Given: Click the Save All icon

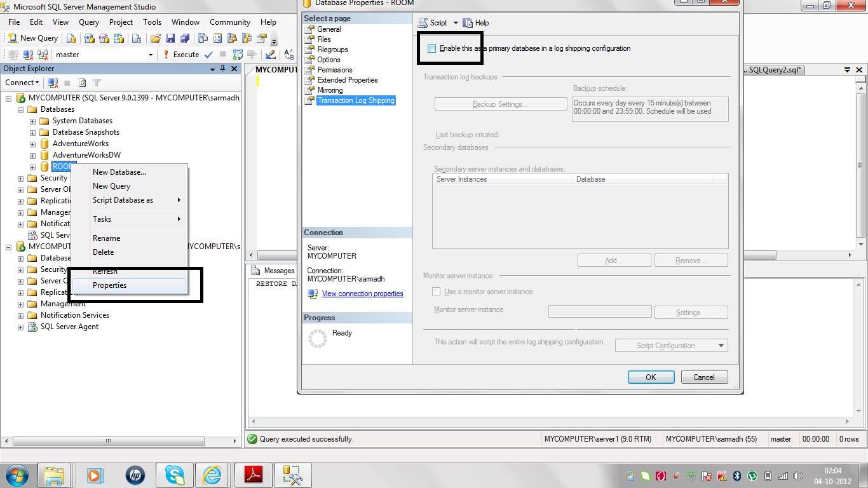Looking at the screenshot, I should (185, 38).
